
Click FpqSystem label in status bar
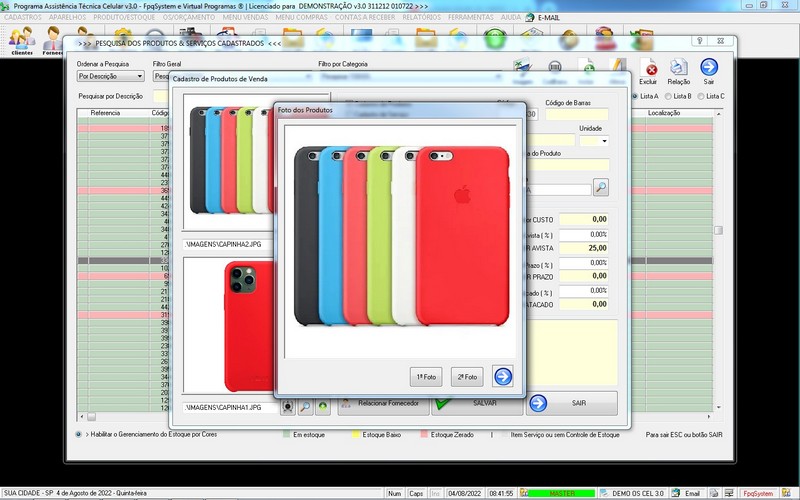pyautogui.click(x=758, y=493)
